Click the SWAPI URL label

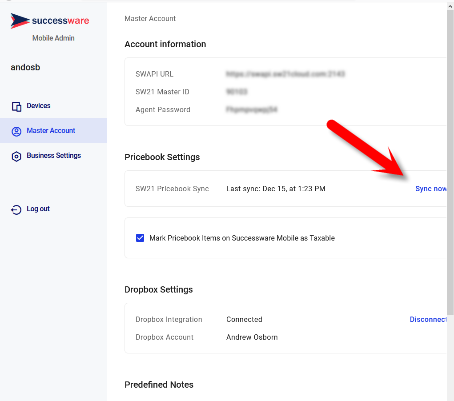(x=154, y=74)
